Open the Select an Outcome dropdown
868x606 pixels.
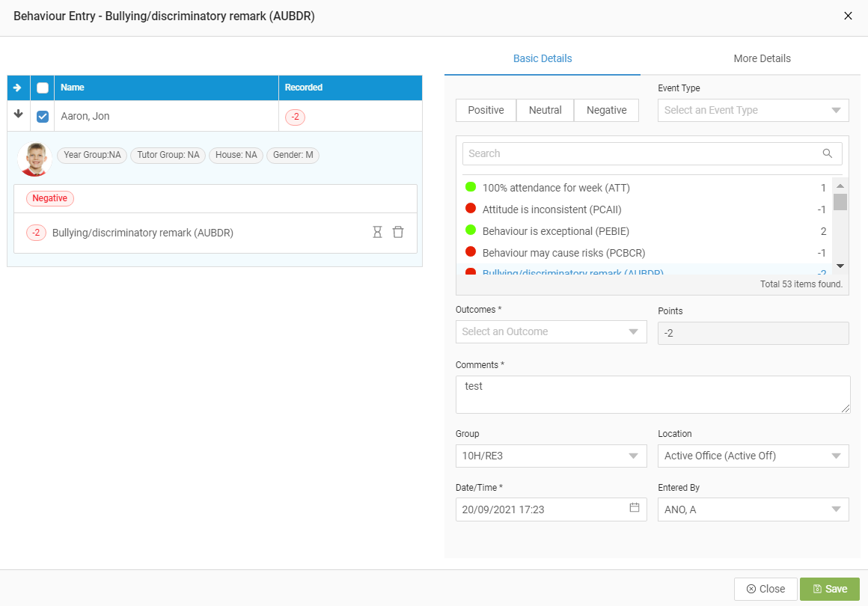[x=551, y=331]
